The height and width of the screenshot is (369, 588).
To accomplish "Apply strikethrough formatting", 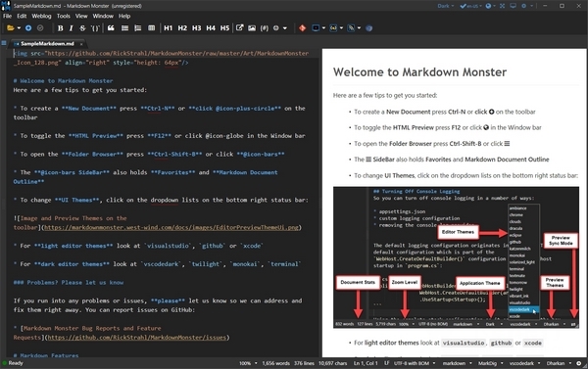I will pos(82,28).
